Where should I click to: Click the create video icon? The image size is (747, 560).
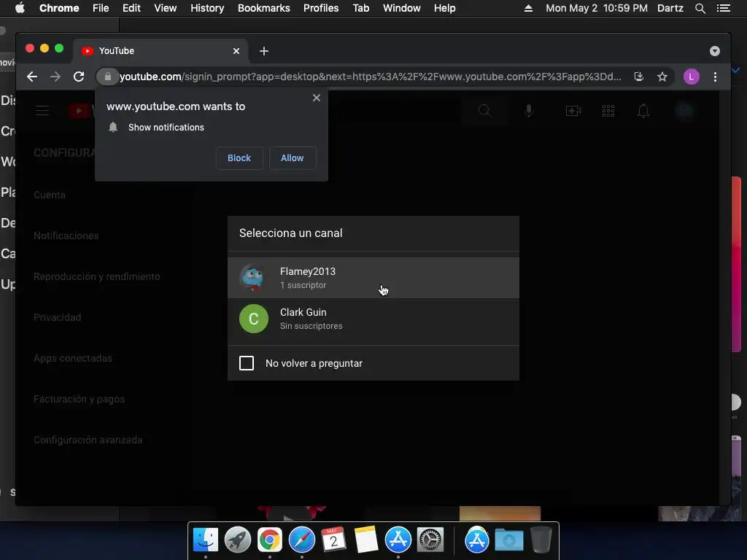pyautogui.click(x=573, y=111)
